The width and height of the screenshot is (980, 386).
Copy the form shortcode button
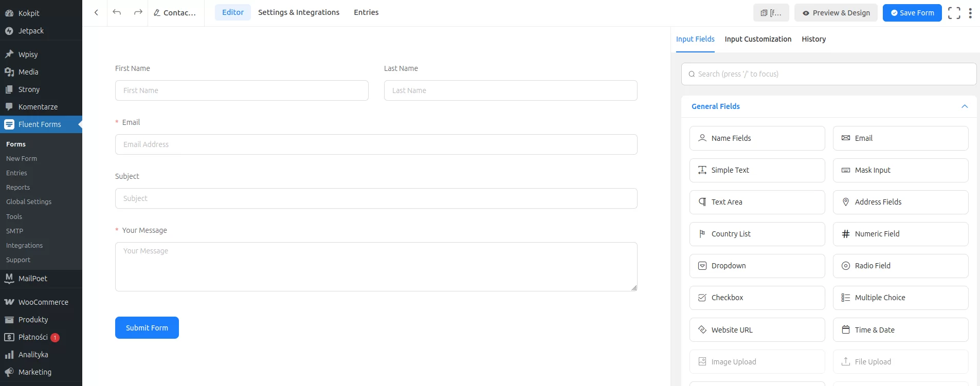[771, 13]
